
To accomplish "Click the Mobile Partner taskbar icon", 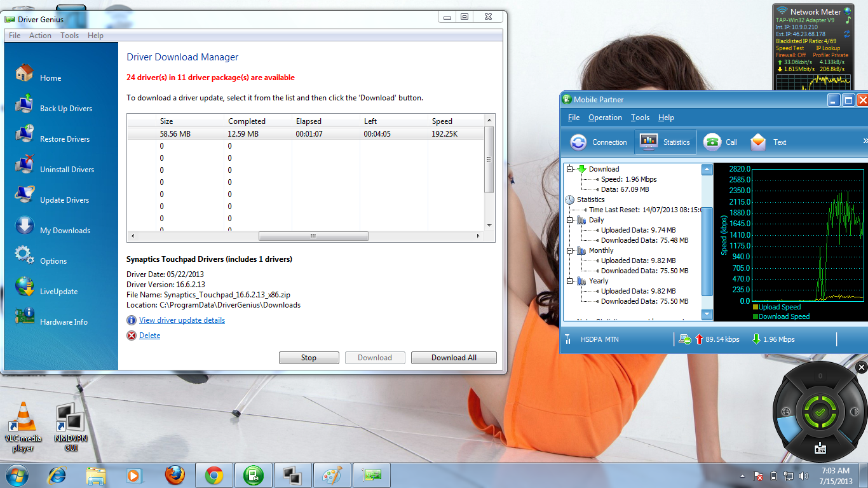I will 254,475.
